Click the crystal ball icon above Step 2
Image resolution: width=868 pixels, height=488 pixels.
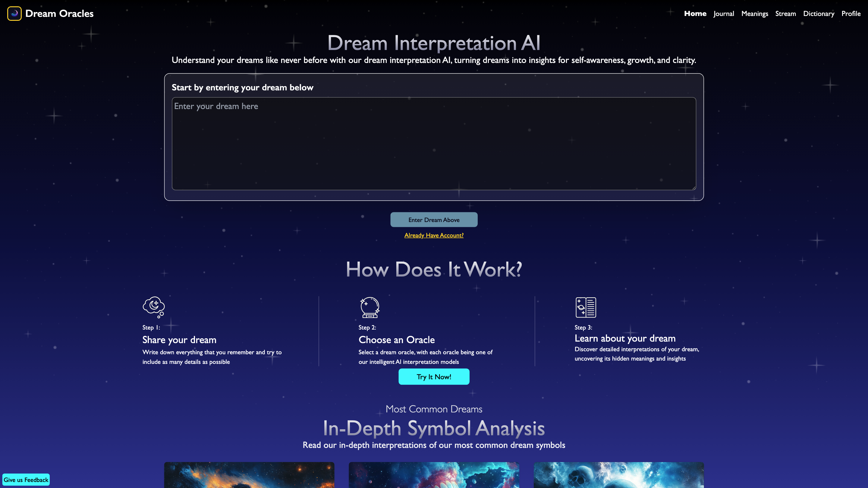[369, 308]
